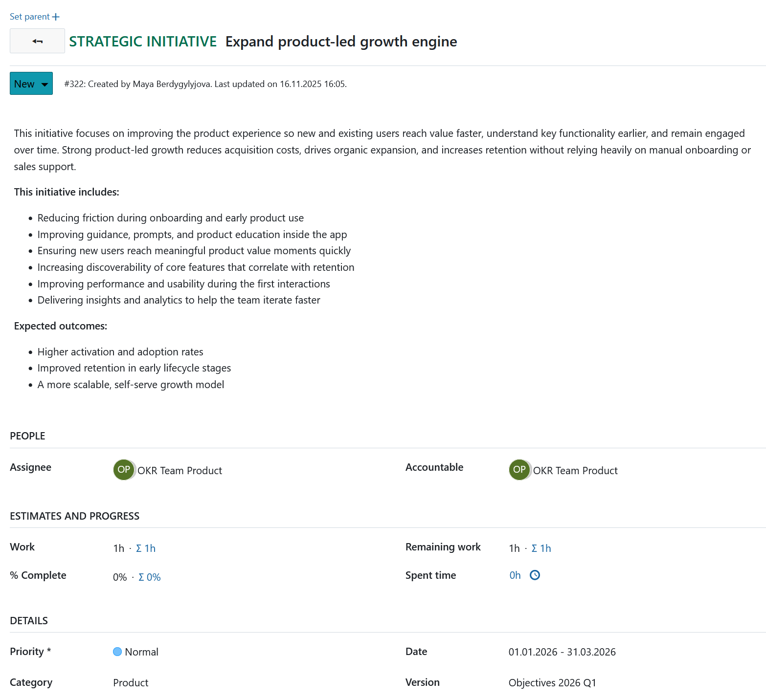This screenshot has width=766, height=700.
Task: Click the Accountable OP avatar
Action: [x=519, y=470]
